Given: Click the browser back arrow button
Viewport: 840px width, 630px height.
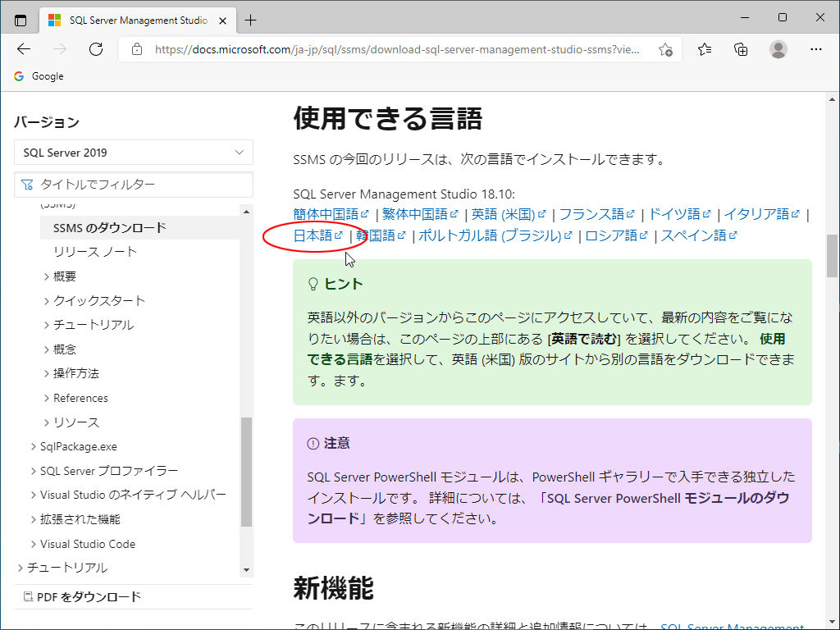Looking at the screenshot, I should (24, 49).
